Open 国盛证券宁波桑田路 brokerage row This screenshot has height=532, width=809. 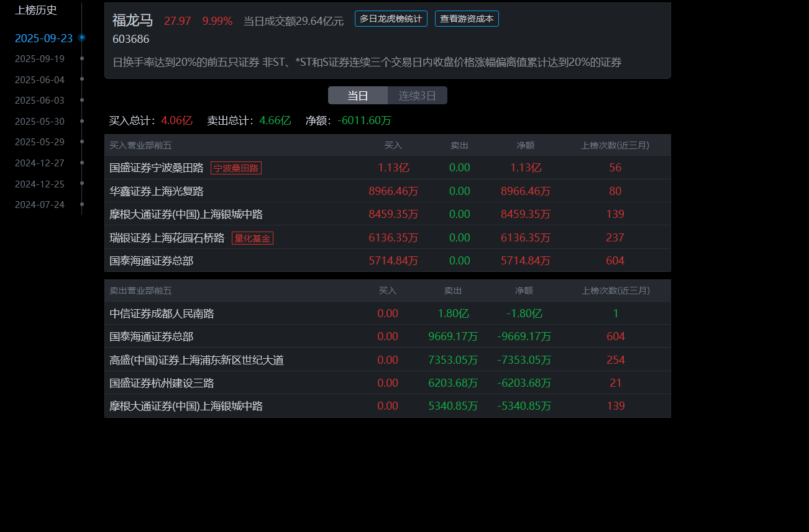point(388,168)
